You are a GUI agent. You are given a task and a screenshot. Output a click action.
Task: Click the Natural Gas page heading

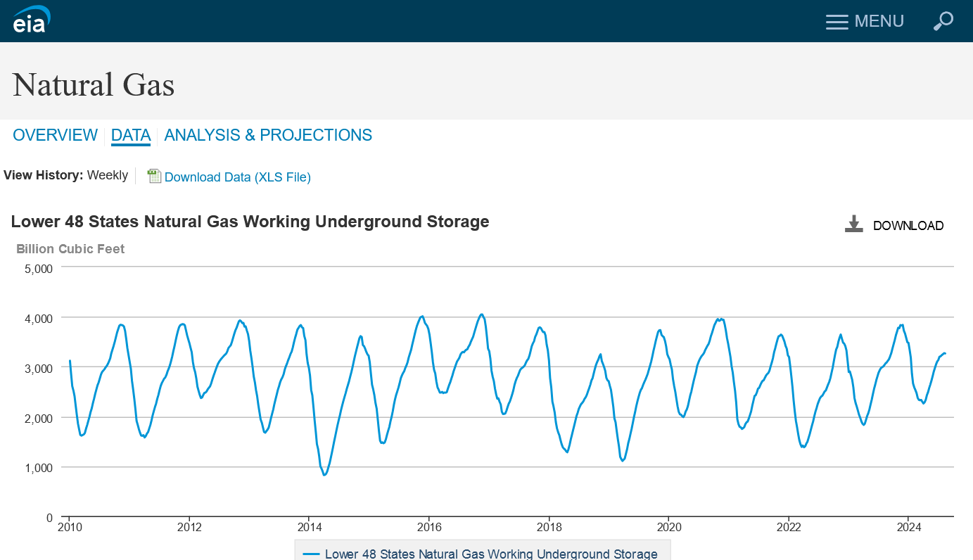(x=94, y=84)
